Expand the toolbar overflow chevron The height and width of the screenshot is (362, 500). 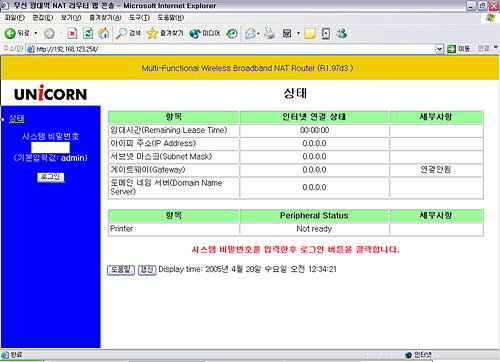496,48
